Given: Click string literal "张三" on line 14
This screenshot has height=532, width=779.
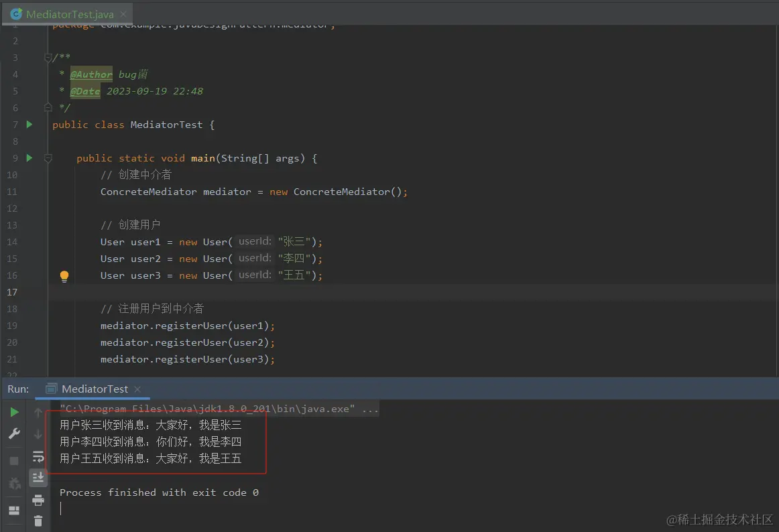Looking at the screenshot, I should click(294, 241).
